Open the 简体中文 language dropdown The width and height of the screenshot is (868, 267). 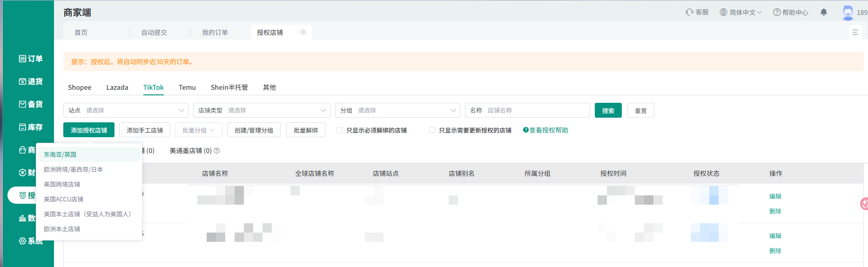click(740, 12)
